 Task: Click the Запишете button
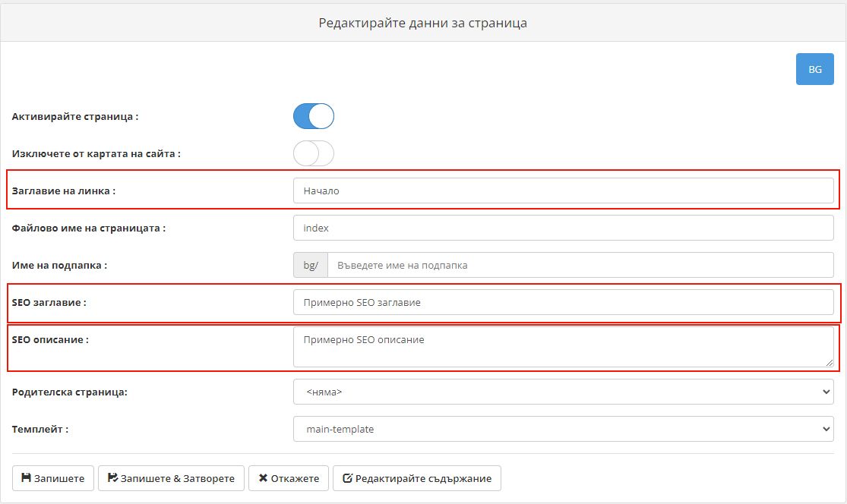52,478
